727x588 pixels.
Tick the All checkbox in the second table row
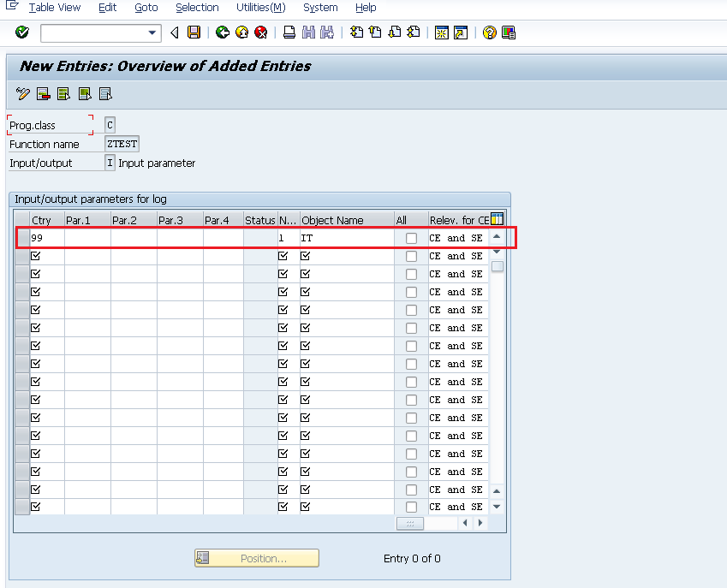pos(411,256)
